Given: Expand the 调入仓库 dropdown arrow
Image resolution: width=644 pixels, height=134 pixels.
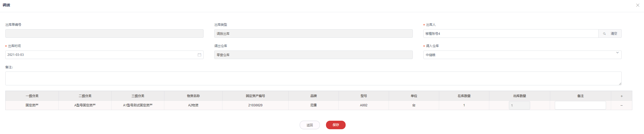Looking at the screenshot, I should point(617,53).
